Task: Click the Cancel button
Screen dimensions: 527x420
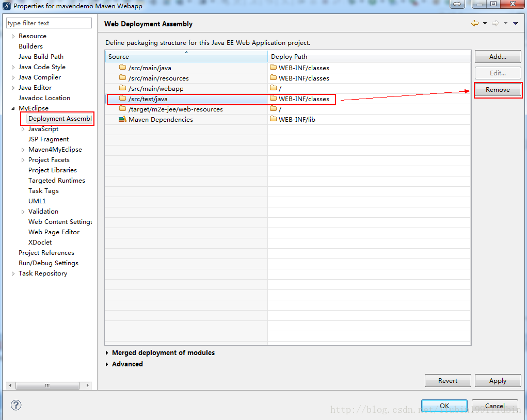Action: [494, 406]
